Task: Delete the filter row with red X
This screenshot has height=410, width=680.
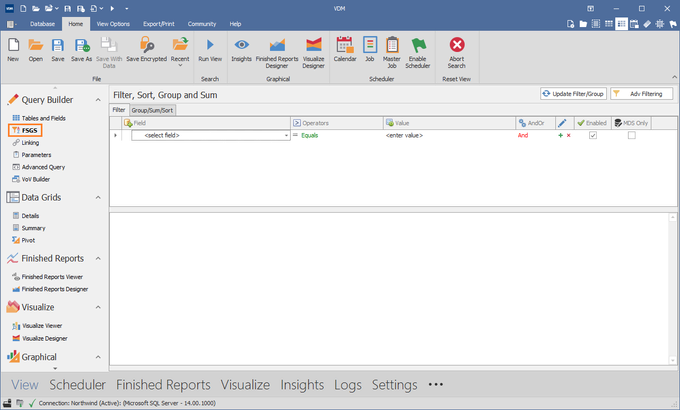Action: point(569,135)
